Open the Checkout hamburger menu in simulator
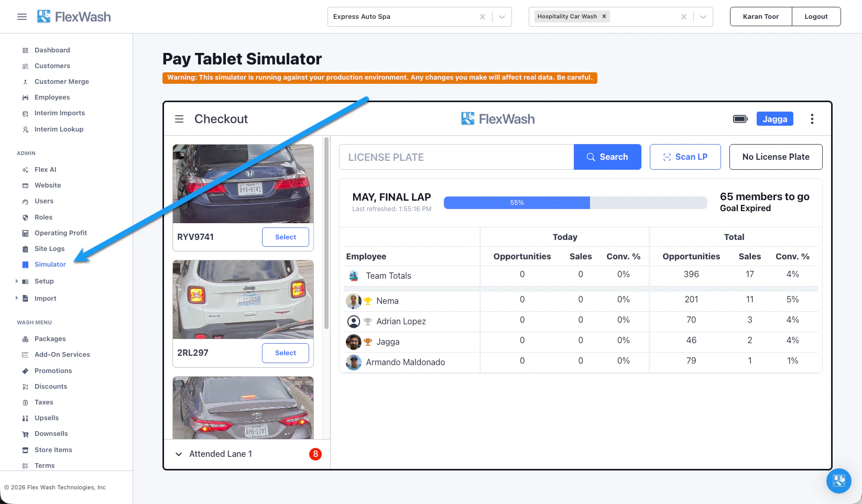The image size is (862, 504). pos(179,119)
